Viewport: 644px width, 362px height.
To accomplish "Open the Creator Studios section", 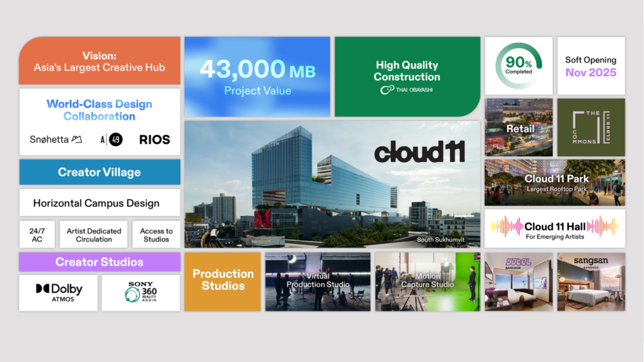I will tap(100, 262).
